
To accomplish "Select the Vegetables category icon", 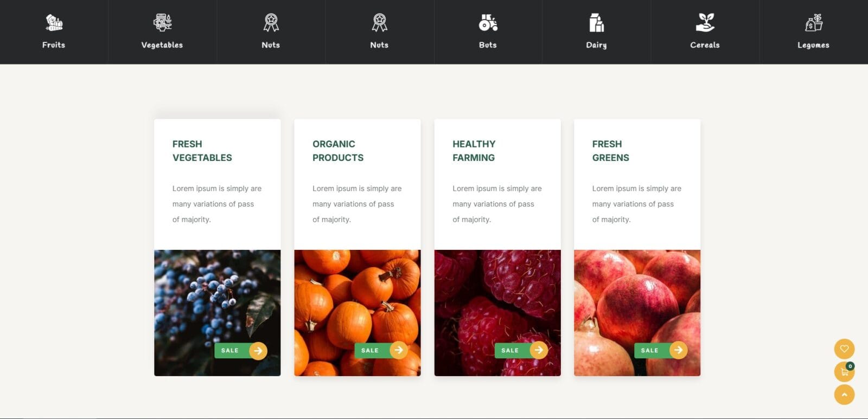I will [162, 23].
